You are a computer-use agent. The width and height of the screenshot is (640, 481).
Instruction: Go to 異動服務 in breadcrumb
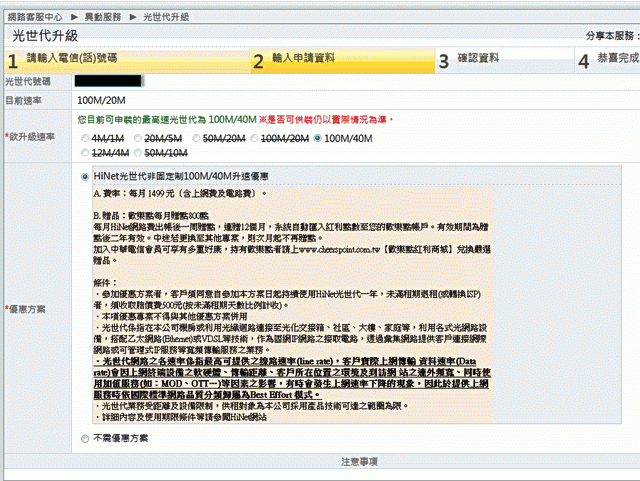[103, 17]
